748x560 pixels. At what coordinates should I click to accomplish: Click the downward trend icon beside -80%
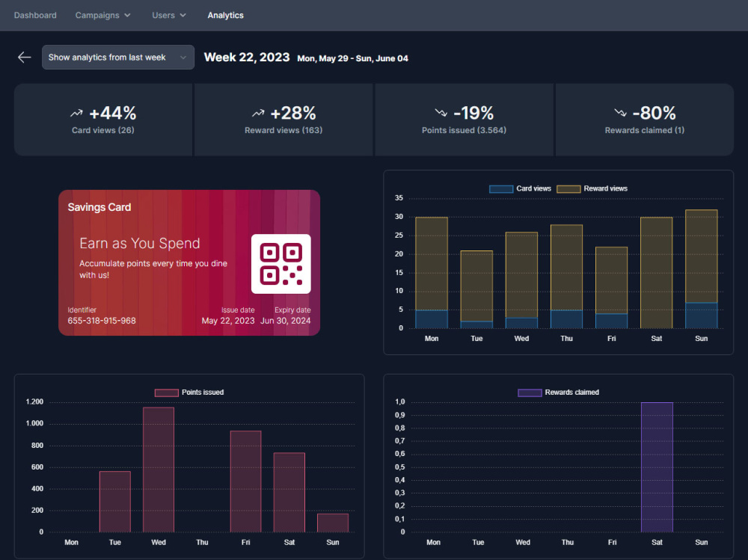point(621,113)
